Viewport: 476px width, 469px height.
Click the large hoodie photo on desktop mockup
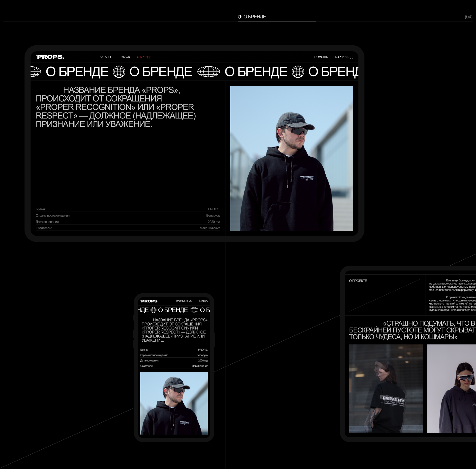292,158
